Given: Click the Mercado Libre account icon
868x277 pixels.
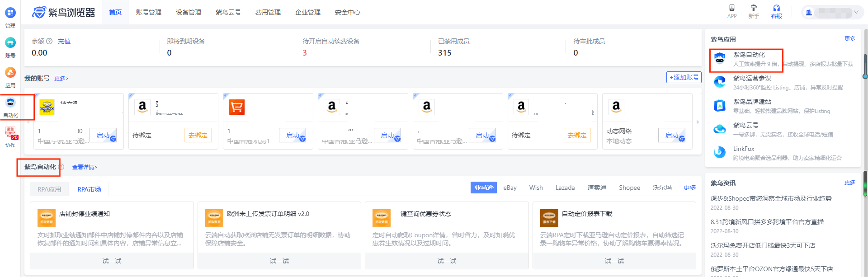Looking at the screenshot, I should pyautogui.click(x=47, y=107).
